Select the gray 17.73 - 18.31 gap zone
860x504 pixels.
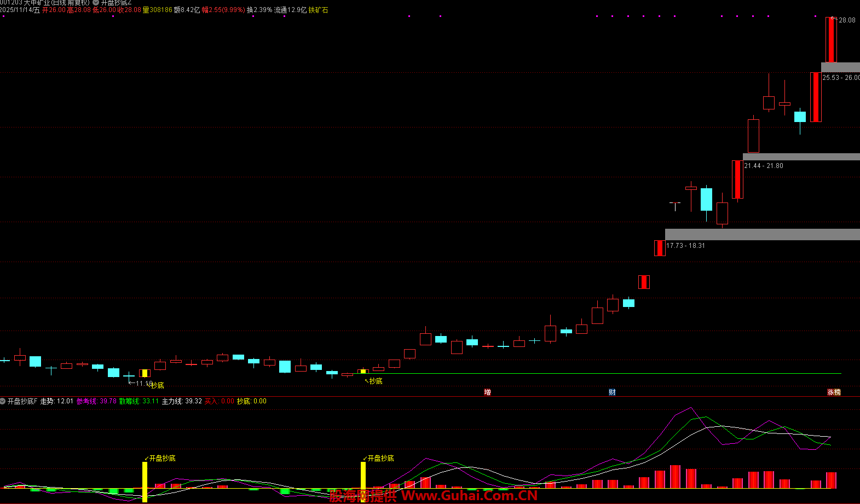pyautogui.click(x=762, y=234)
